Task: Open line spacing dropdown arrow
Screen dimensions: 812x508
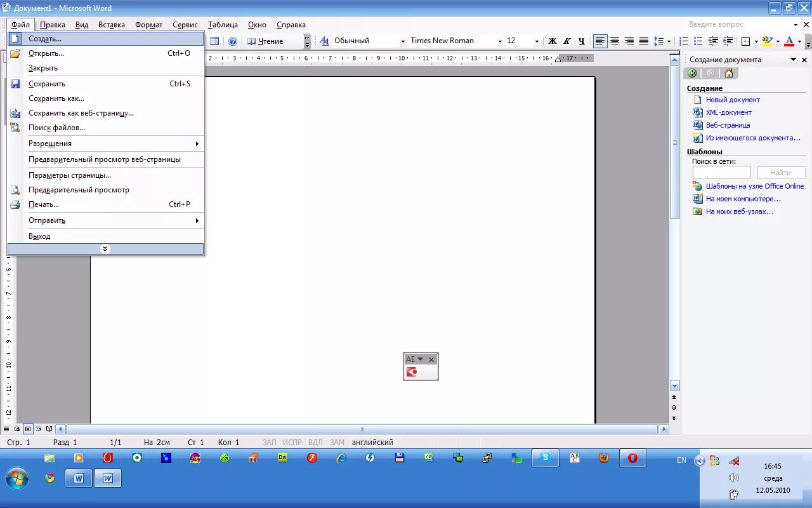Action: pyautogui.click(x=669, y=41)
